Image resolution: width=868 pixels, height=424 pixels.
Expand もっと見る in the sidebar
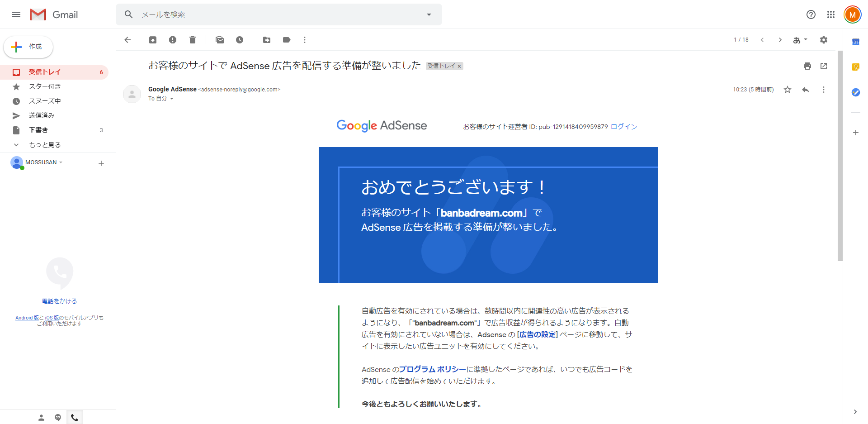[x=44, y=145]
